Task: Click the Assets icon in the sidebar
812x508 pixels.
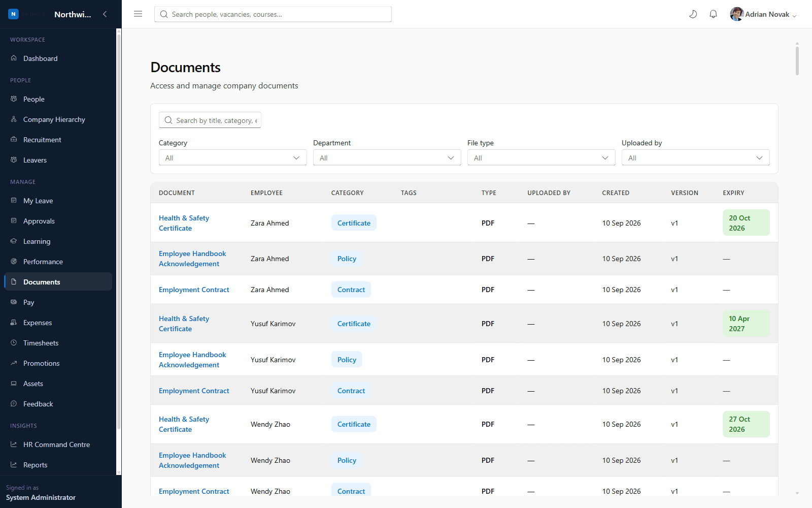Action: (14, 384)
